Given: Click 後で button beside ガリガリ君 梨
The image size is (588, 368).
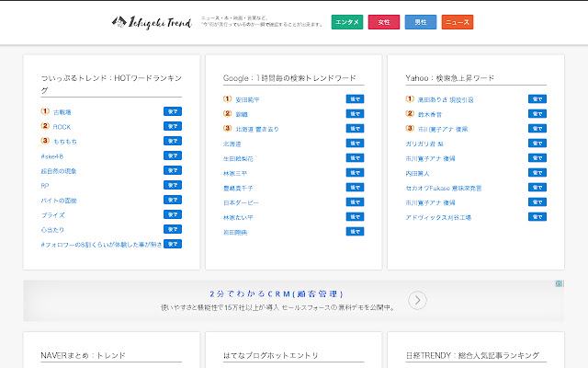Looking at the screenshot, I should (x=537, y=144).
